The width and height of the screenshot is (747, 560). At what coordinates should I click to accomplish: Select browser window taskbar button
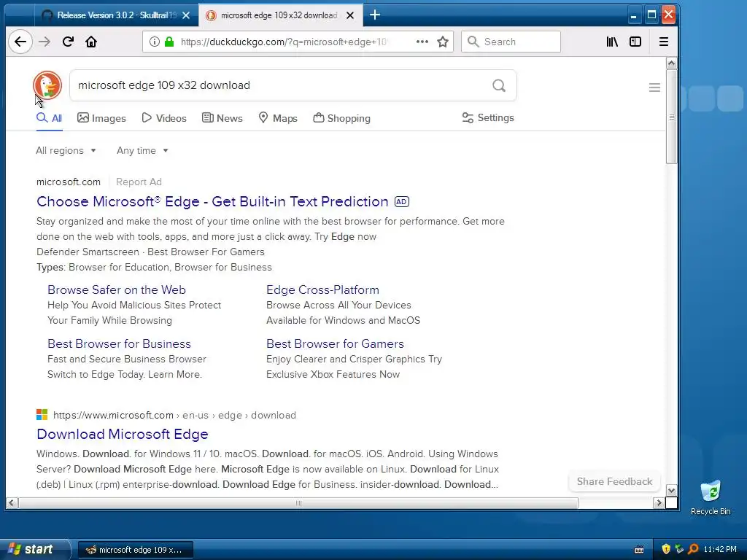point(135,550)
